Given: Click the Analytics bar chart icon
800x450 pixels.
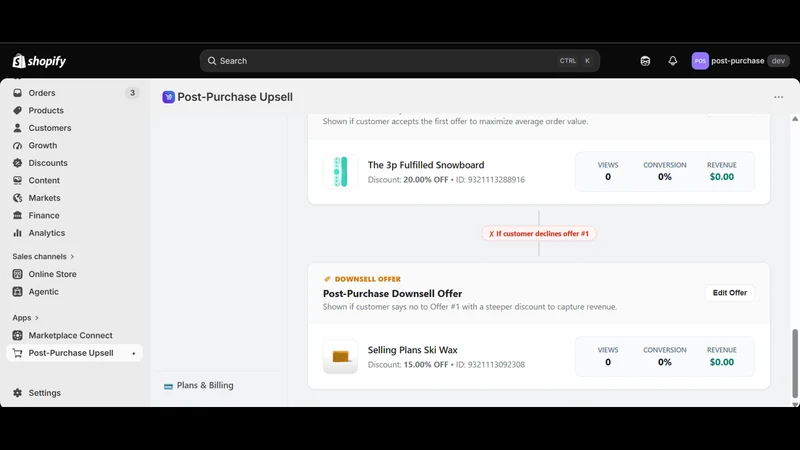Looking at the screenshot, I should tap(17, 233).
